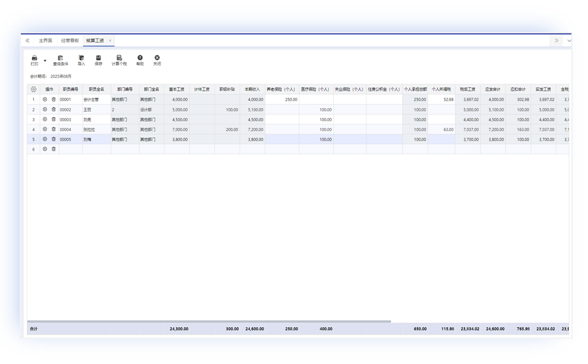
Task: Switch to the 主界面 tab
Action: point(46,41)
